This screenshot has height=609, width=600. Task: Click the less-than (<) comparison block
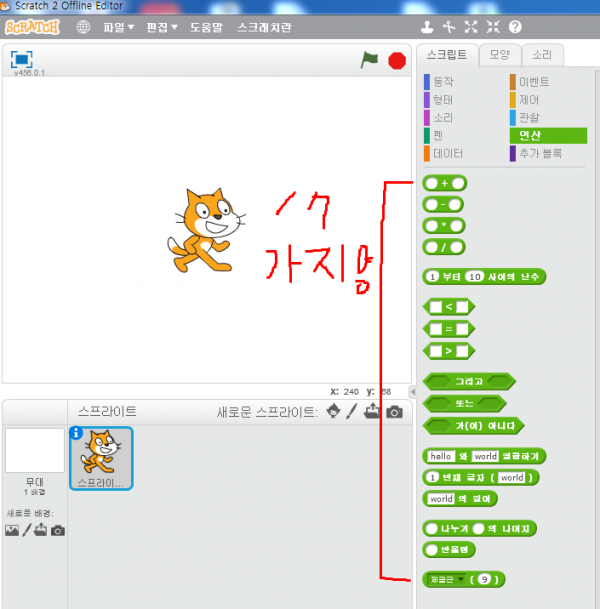click(449, 307)
